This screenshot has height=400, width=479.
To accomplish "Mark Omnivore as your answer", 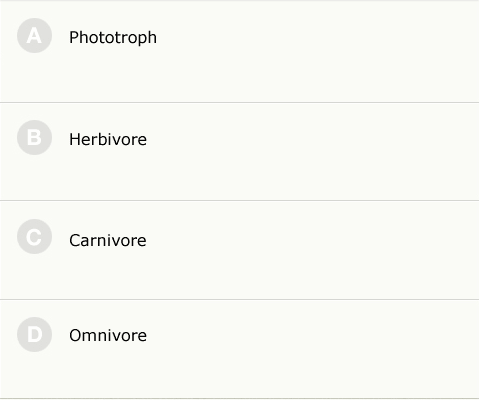I will click(x=239, y=349).
